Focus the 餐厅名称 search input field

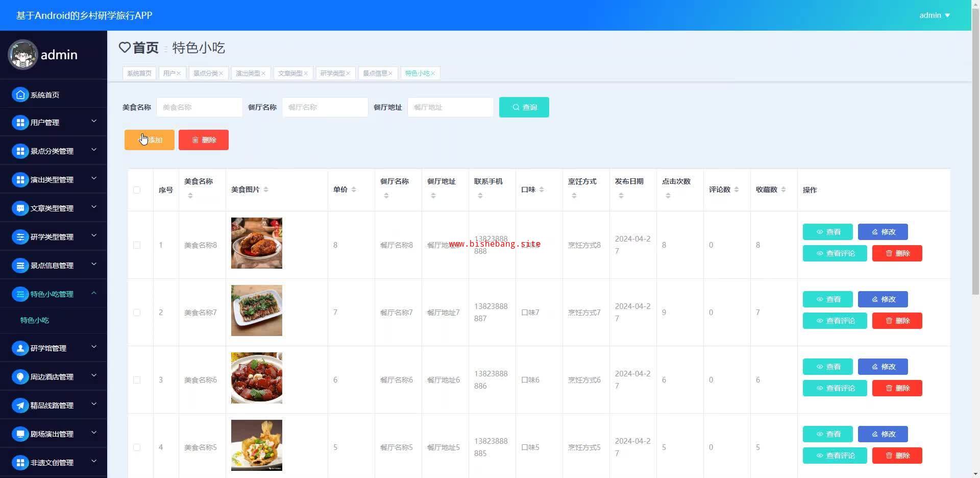(x=325, y=107)
